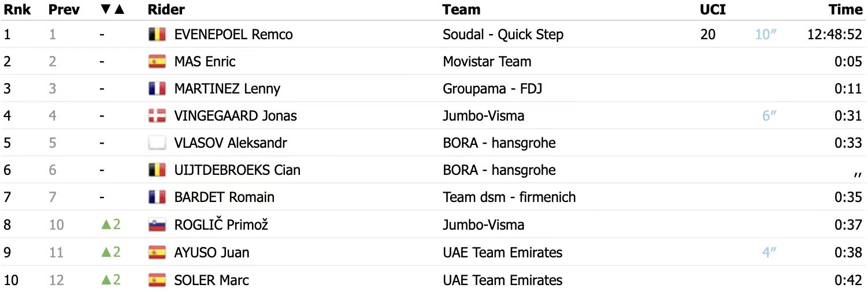Click the Spanish flag beside Ayuso Juan
Viewport: 868px width, 292px height.
coord(157,252)
